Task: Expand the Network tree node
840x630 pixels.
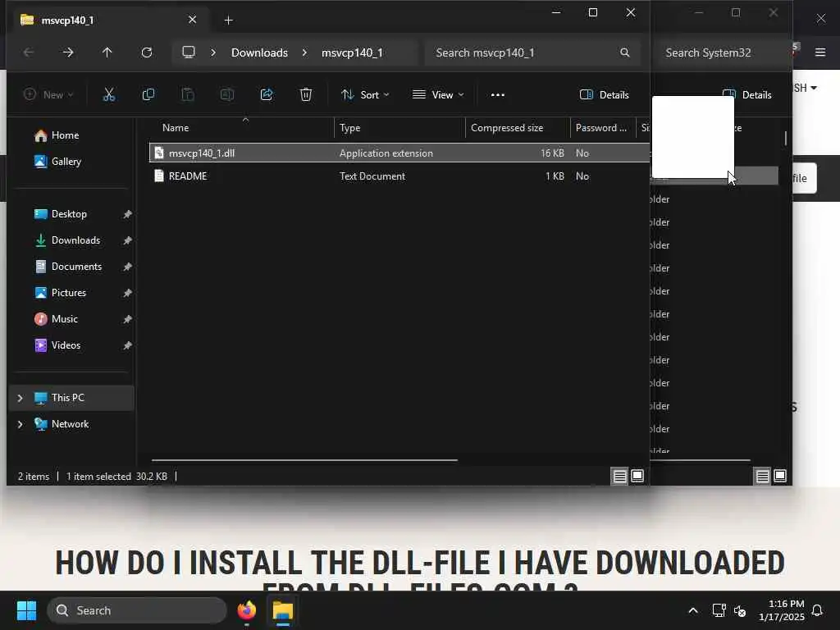Action: pos(21,424)
